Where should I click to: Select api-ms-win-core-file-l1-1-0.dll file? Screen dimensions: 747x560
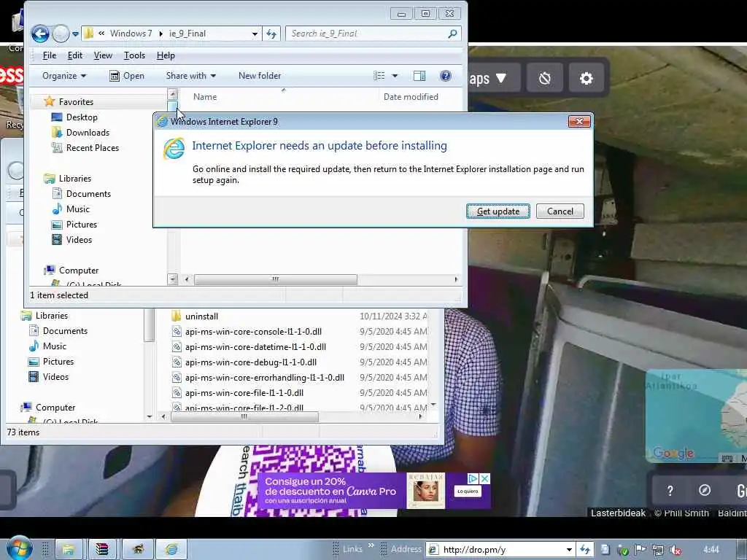click(x=244, y=392)
